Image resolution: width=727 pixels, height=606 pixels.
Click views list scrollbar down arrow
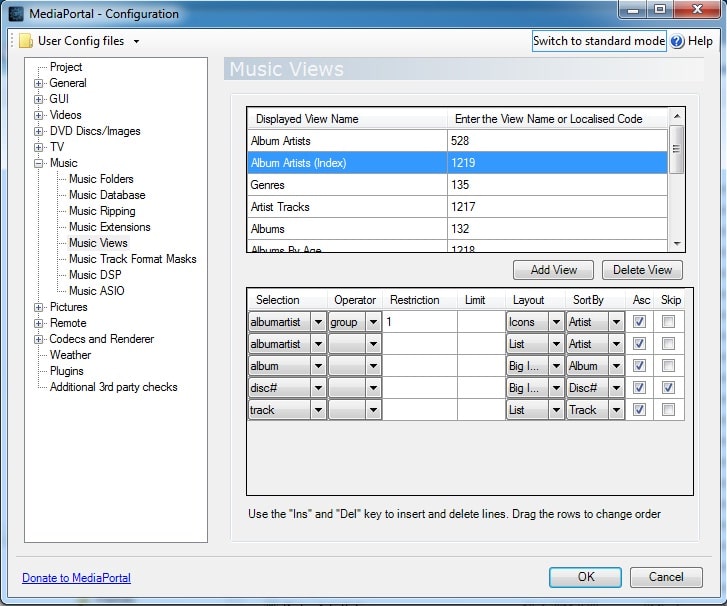coord(677,244)
